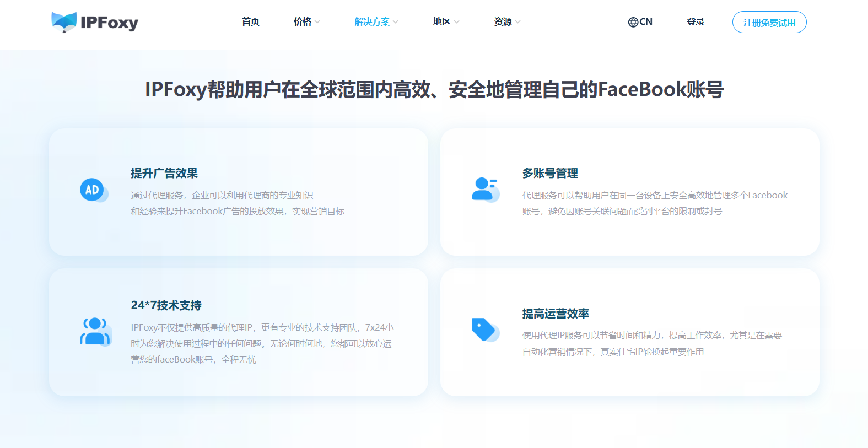Go to the 首页 nav item

pyautogui.click(x=251, y=22)
